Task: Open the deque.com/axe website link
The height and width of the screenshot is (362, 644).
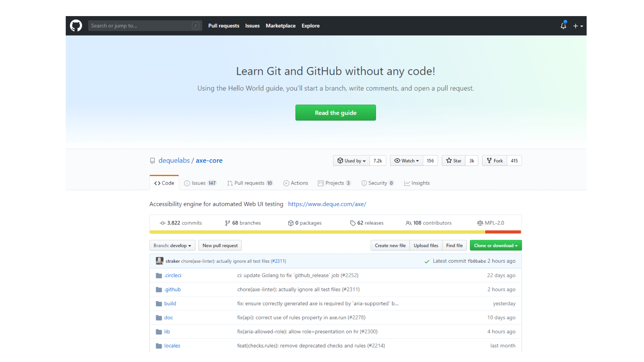Action: [327, 204]
